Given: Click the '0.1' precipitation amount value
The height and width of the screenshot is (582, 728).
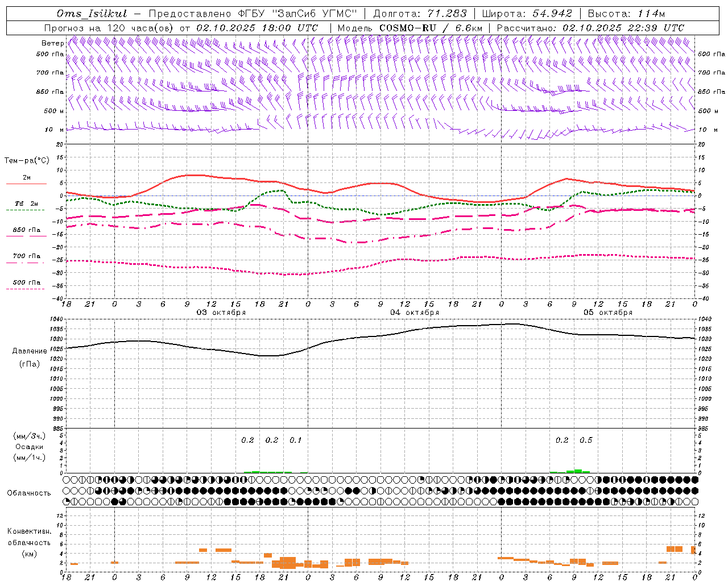Looking at the screenshot, I should pyautogui.click(x=296, y=440).
